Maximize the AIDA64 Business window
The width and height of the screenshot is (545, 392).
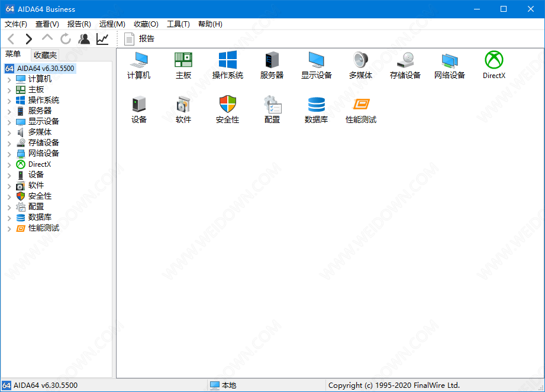coord(504,9)
